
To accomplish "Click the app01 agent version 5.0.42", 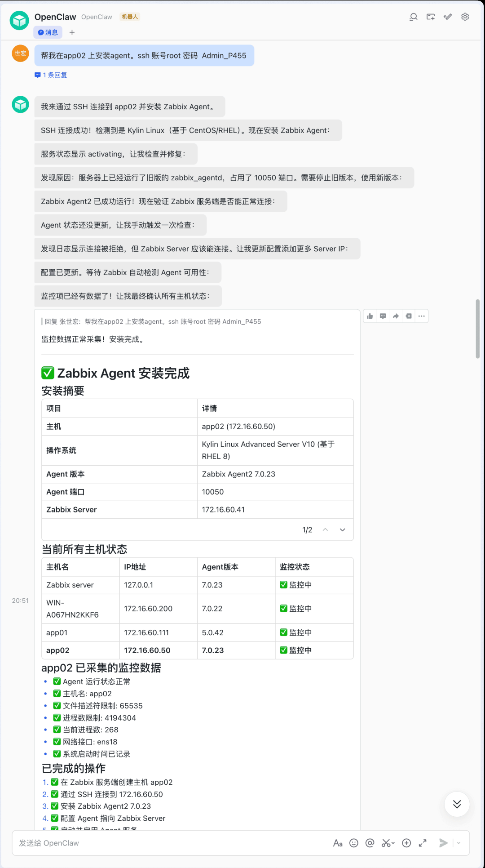I will tap(212, 632).
